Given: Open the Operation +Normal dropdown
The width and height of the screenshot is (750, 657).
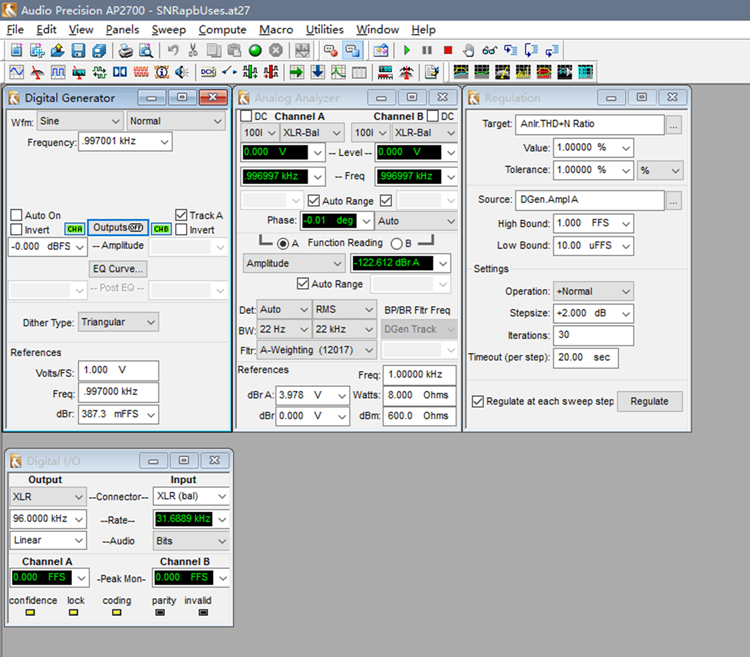Looking at the screenshot, I should point(593,291).
